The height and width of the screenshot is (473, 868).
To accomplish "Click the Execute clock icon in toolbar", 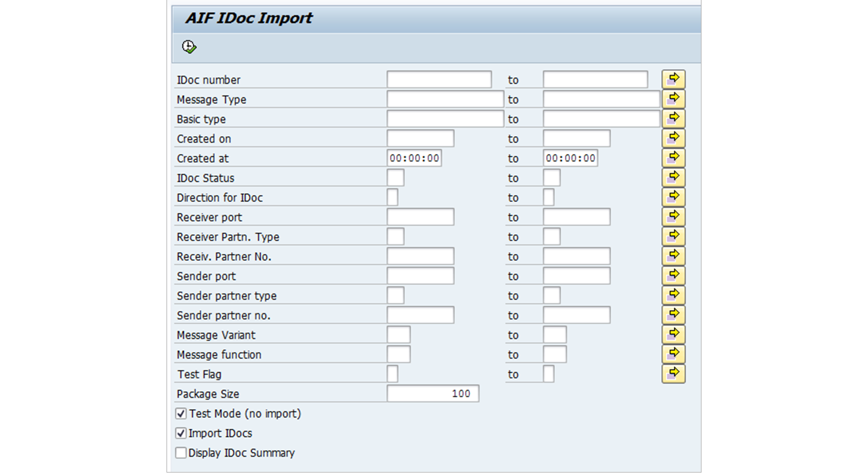I will pyautogui.click(x=189, y=47).
